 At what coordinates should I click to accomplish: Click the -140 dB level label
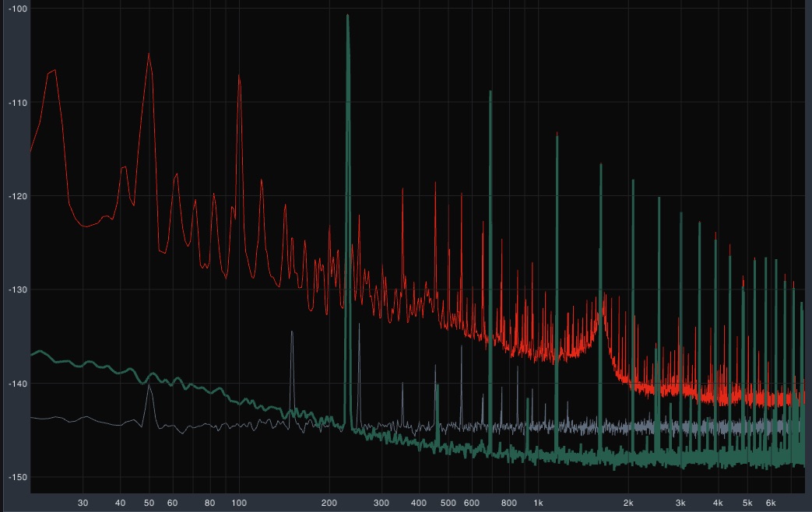18,384
